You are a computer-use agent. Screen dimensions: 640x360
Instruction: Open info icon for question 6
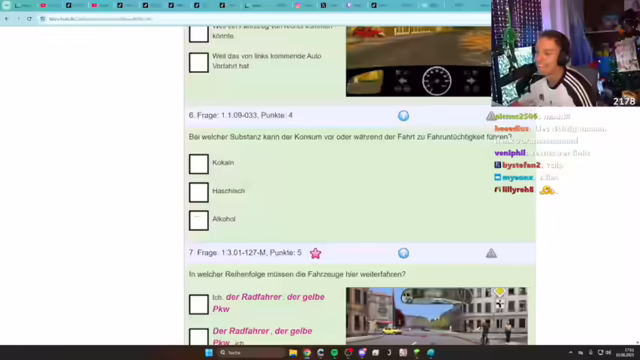tap(403, 116)
